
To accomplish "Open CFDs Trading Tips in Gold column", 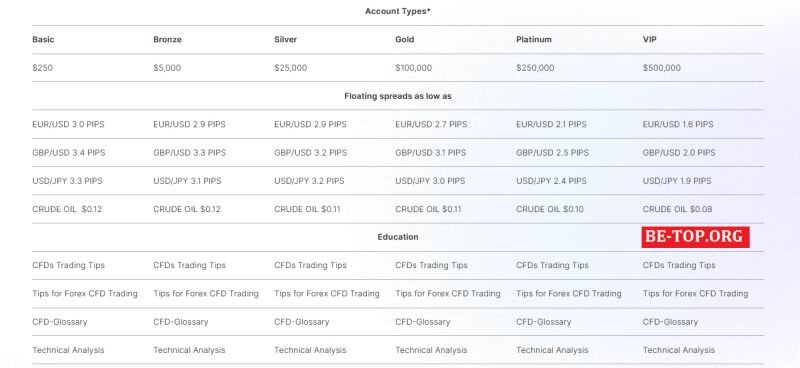I will [431, 265].
